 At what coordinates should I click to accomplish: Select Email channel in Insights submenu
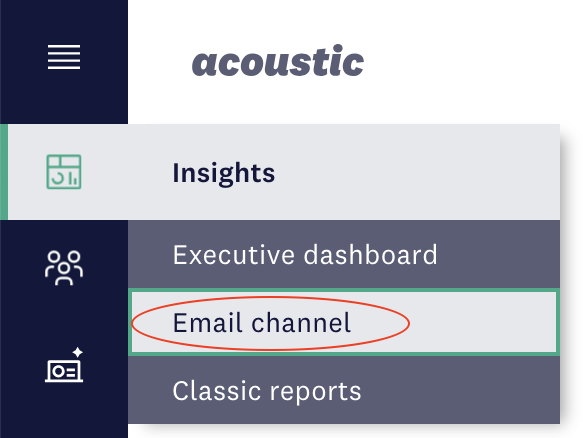(x=262, y=323)
